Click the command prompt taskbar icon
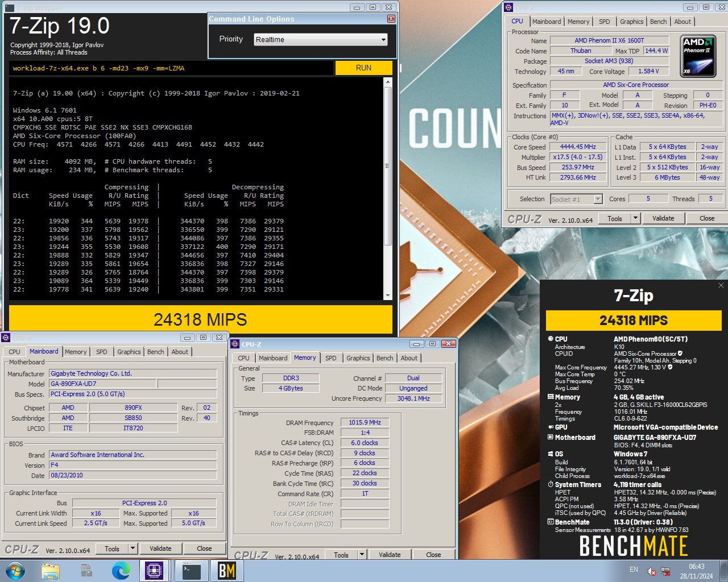 tap(191, 571)
